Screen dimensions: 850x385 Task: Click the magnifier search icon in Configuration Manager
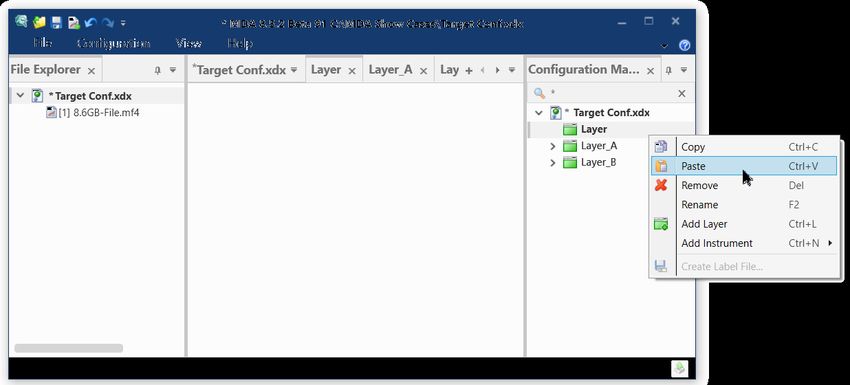tap(539, 93)
